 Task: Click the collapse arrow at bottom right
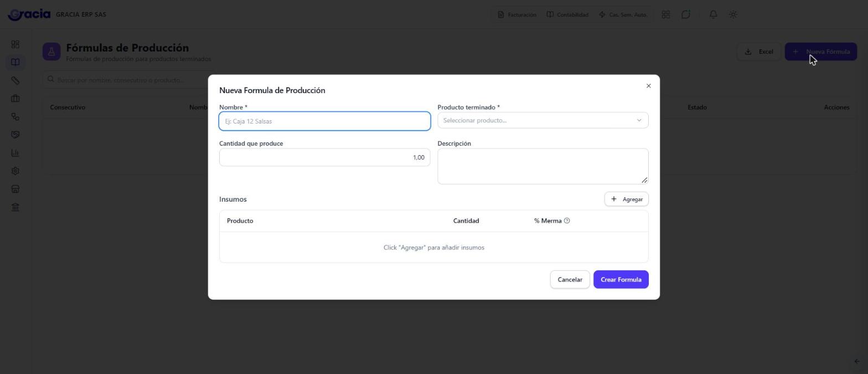[857, 361]
